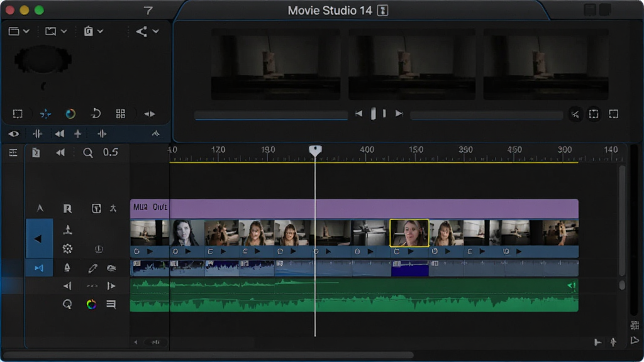Click rewind icon beside the zoom magnifier
This screenshot has height=362, width=644.
(60, 153)
